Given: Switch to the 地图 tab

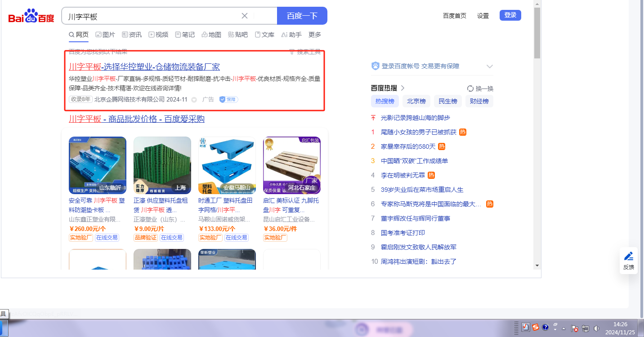Looking at the screenshot, I should click(x=211, y=35).
